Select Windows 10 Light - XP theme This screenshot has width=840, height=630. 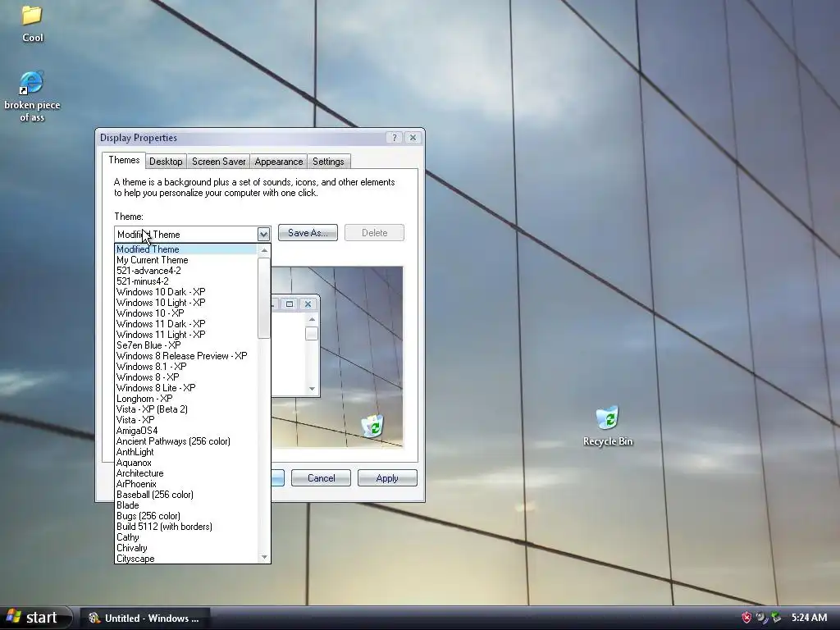coord(186,303)
